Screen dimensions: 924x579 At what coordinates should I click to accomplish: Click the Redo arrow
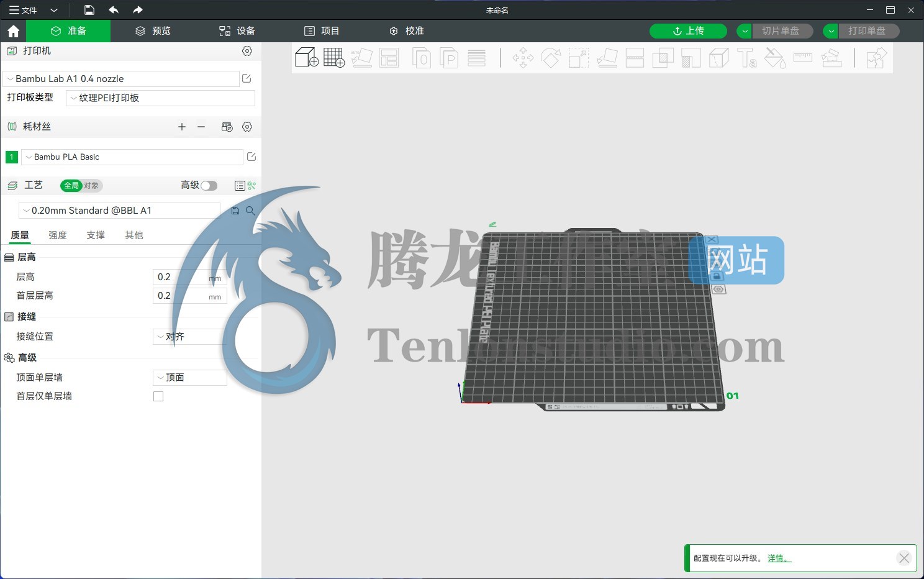(x=138, y=10)
